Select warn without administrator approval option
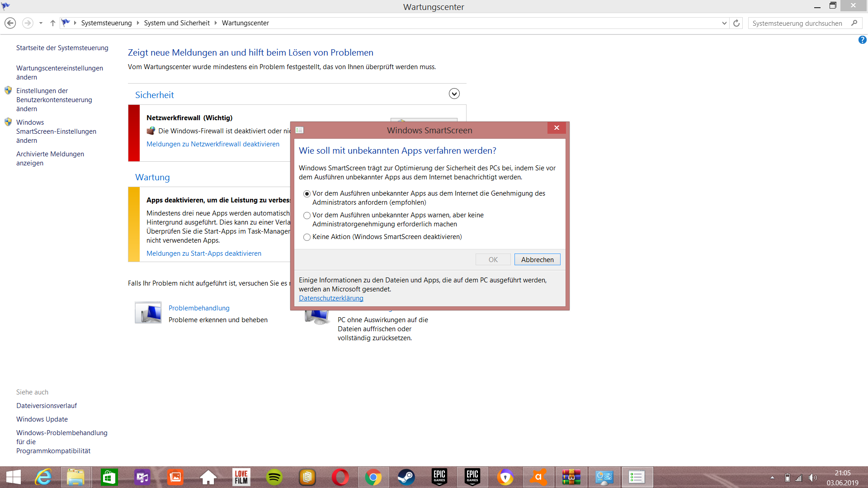Image resolution: width=868 pixels, height=488 pixels. coord(307,216)
